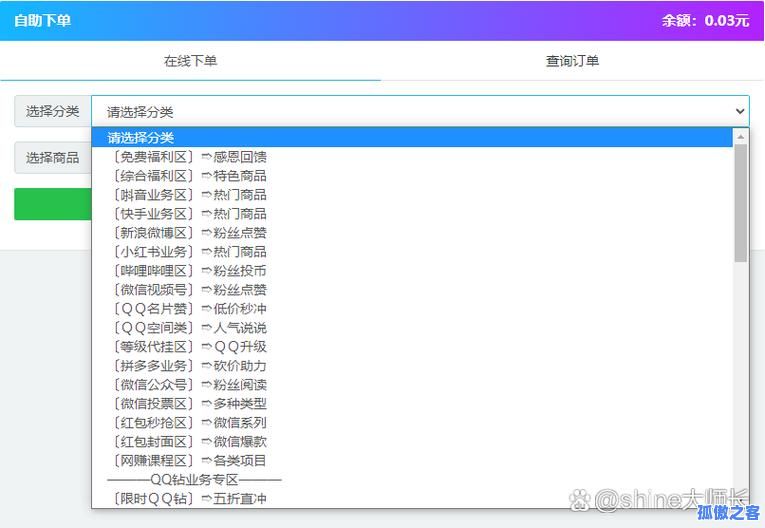Select 快手业务区 热门商品 option
The image size is (765, 528).
[x=412, y=214]
